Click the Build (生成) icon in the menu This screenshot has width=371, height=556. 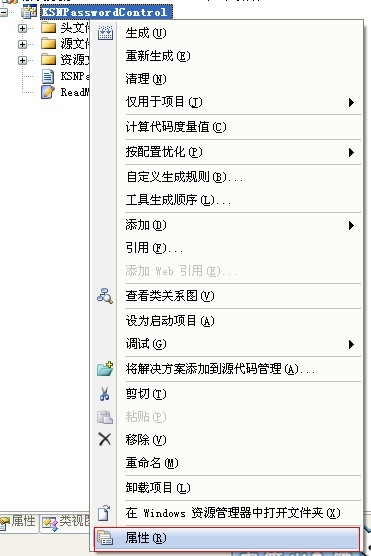[105, 33]
